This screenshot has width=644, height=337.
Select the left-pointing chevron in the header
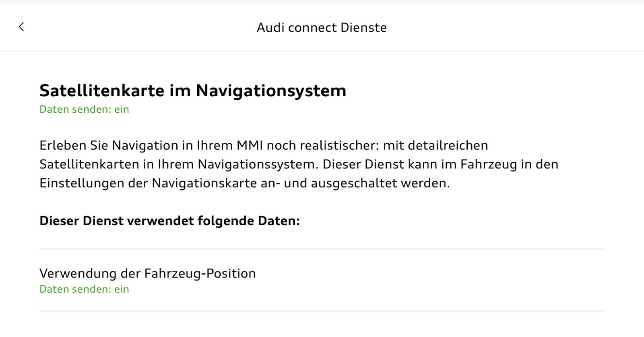[x=21, y=27]
